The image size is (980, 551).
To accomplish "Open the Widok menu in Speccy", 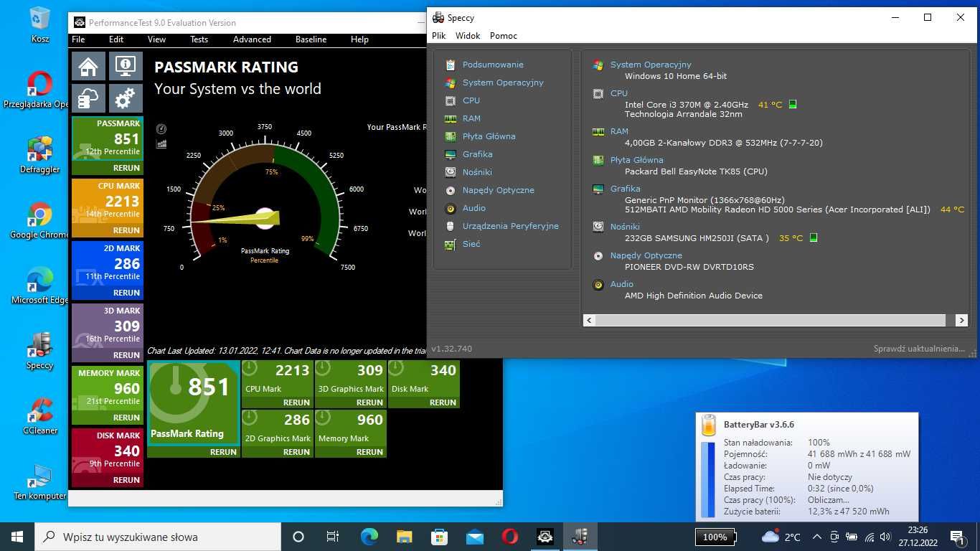I will point(468,35).
